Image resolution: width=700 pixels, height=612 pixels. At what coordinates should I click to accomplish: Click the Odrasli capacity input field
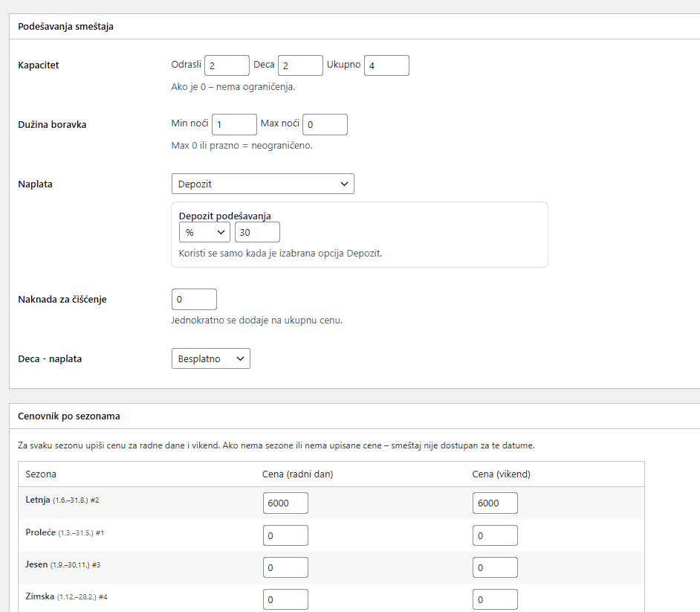point(227,65)
